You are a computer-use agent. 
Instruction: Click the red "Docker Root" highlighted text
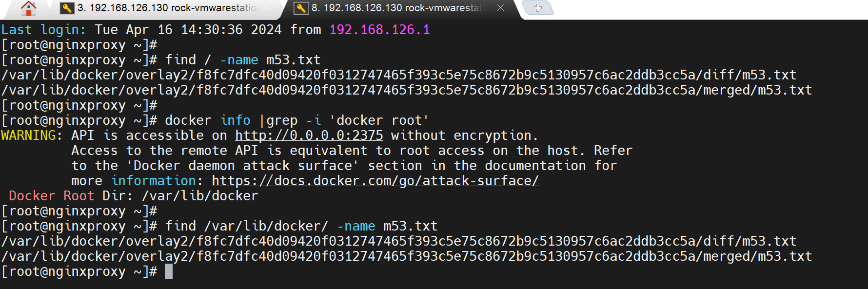[x=51, y=196]
